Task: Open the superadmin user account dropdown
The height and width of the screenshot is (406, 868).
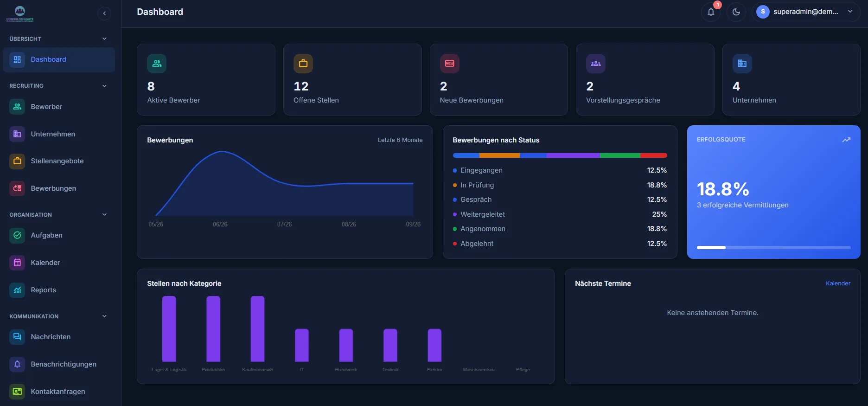Action: point(806,12)
